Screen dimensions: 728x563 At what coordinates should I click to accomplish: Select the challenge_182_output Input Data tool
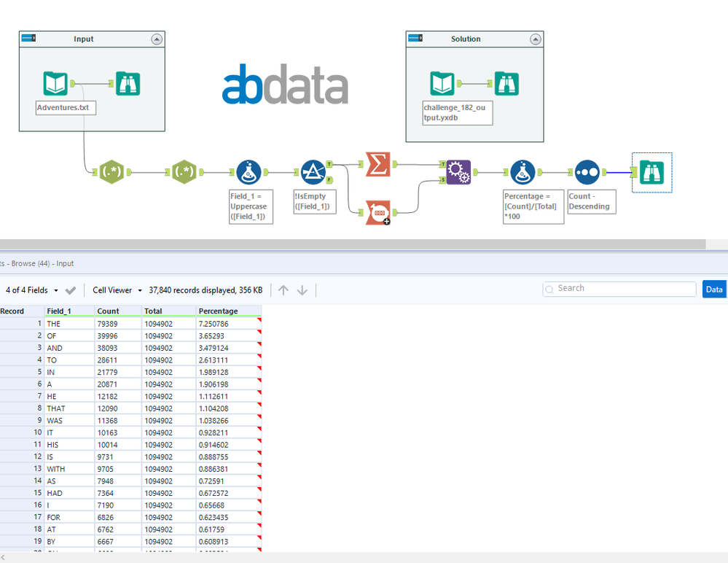coord(442,84)
